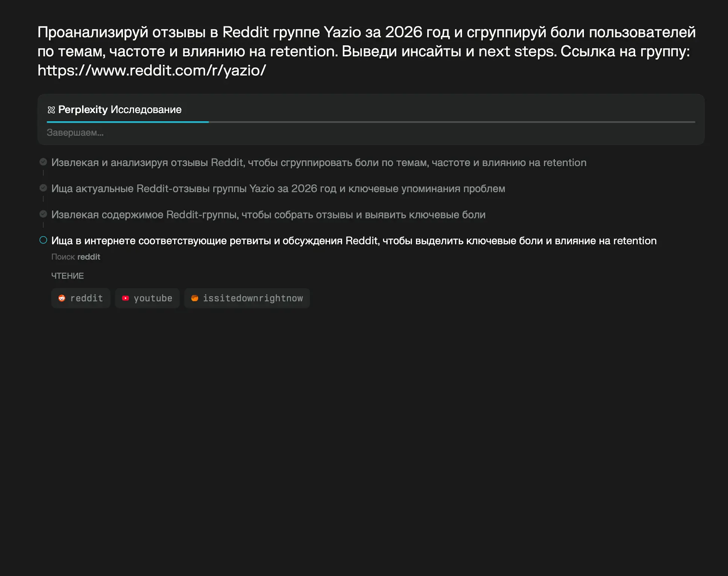728x576 pixels.
Task: Open the reddit source chip
Action: tap(80, 298)
